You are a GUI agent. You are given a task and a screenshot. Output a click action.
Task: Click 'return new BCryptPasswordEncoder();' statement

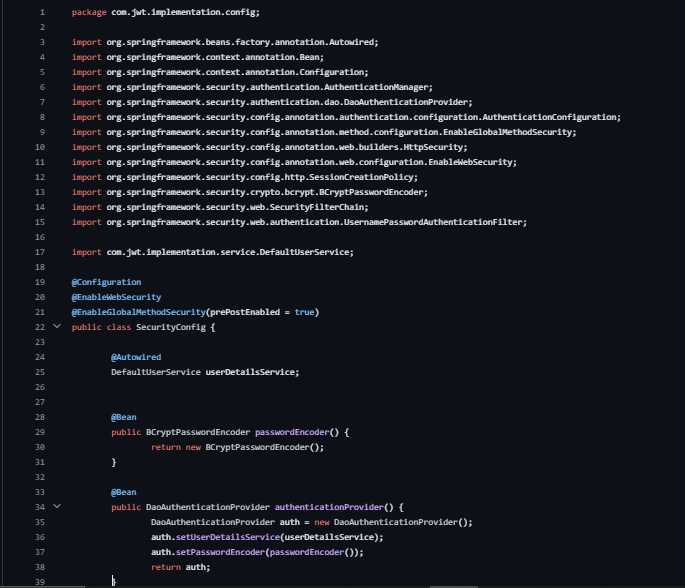(x=237, y=447)
